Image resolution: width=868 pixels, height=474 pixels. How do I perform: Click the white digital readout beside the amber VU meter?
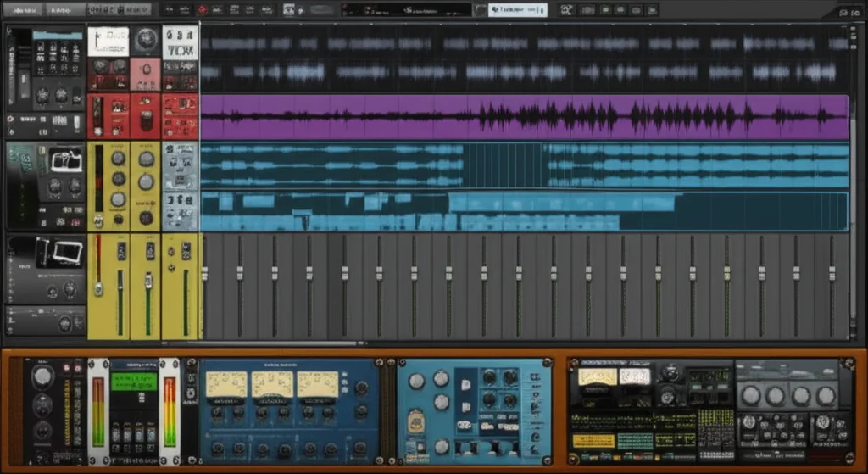635,376
